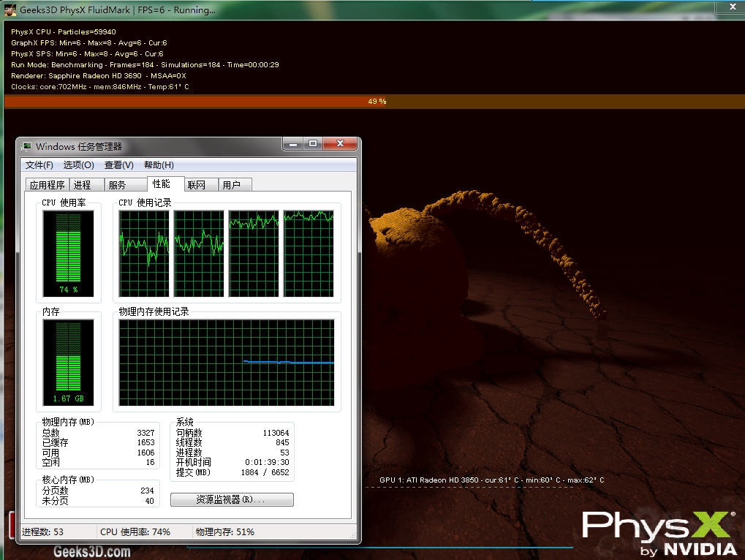The width and height of the screenshot is (745, 560).
Task: Click the 资源监视器(R)... button
Action: tap(232, 500)
